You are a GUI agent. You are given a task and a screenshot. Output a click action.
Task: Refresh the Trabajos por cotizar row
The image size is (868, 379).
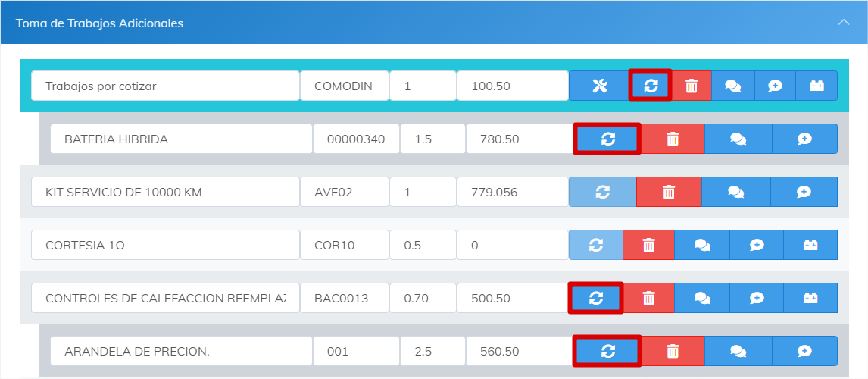point(651,86)
